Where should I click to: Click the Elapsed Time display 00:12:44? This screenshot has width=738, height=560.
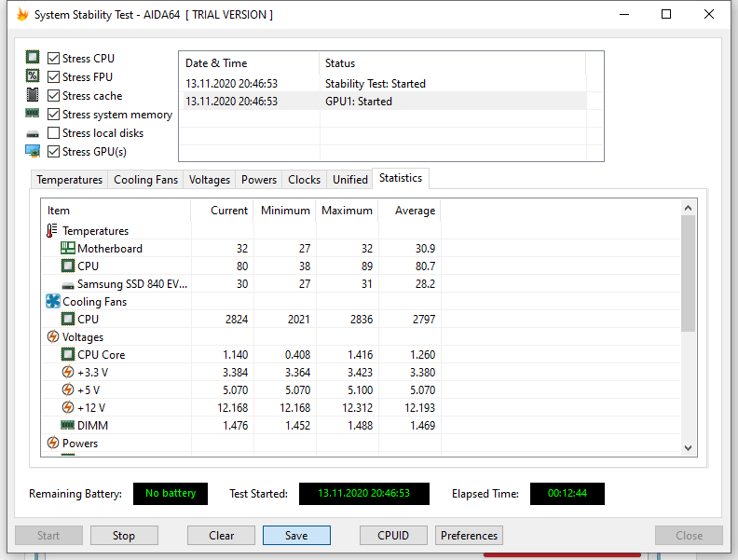point(567,494)
